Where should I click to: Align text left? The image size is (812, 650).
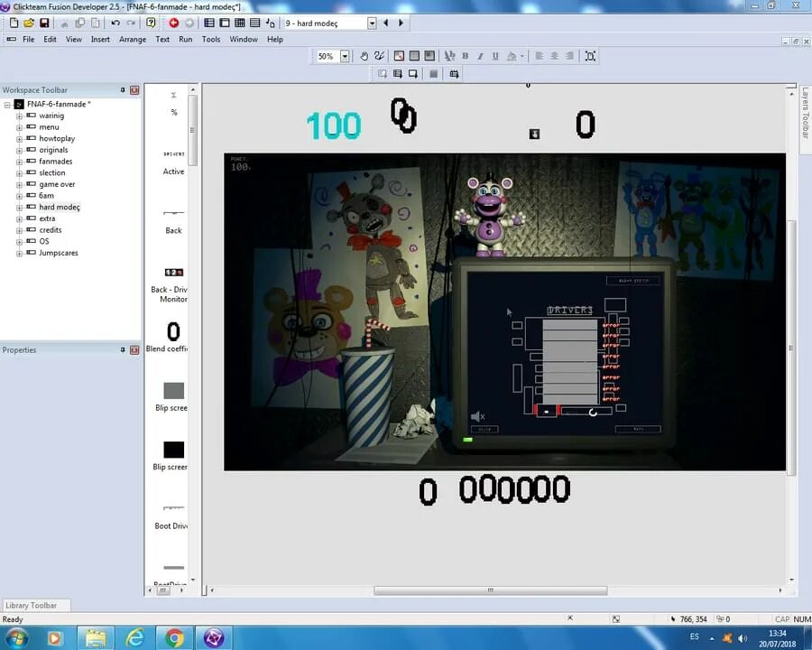[x=540, y=56]
